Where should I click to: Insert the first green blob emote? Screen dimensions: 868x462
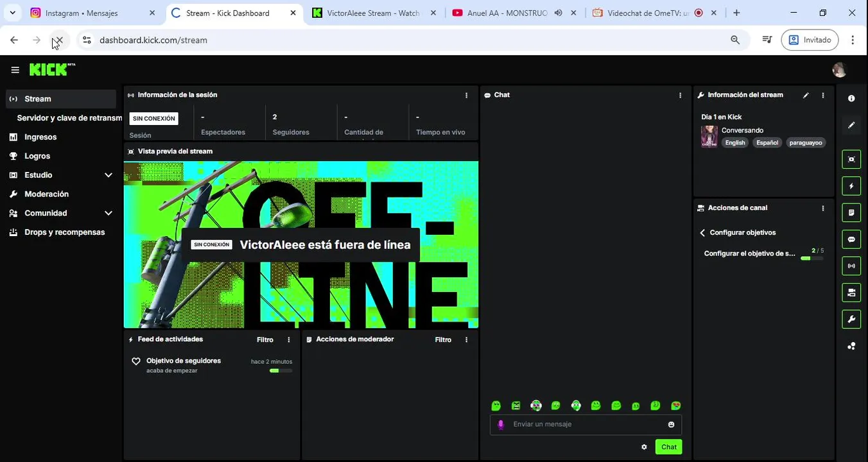496,406
